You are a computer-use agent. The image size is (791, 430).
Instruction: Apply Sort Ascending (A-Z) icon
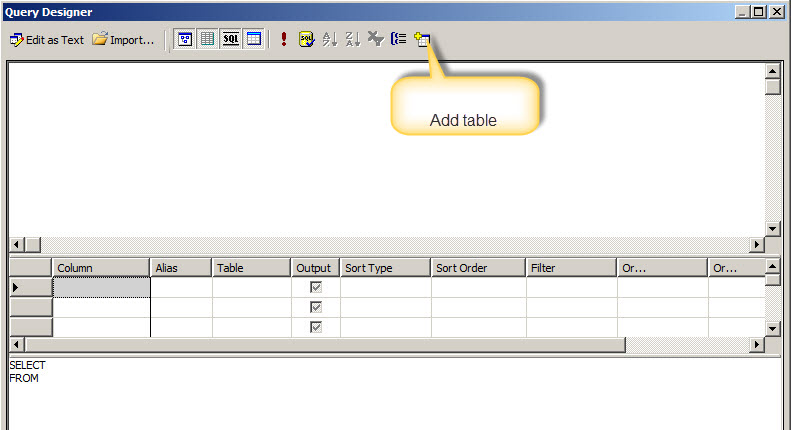coord(329,39)
